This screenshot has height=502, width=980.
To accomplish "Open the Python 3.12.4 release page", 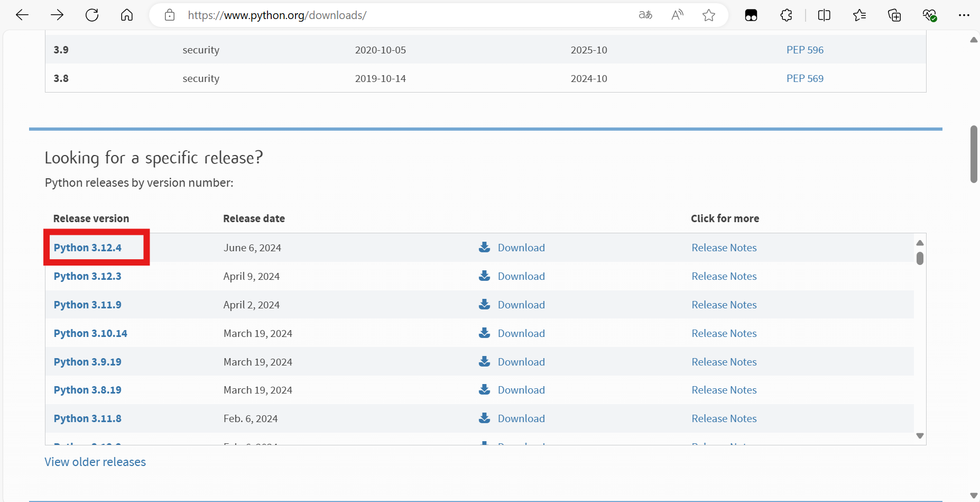I will tap(88, 248).
